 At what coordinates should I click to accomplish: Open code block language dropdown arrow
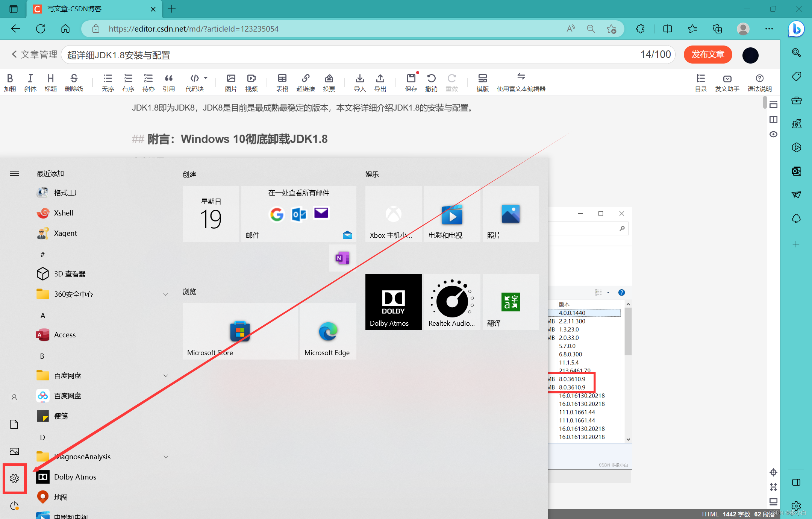[206, 78]
